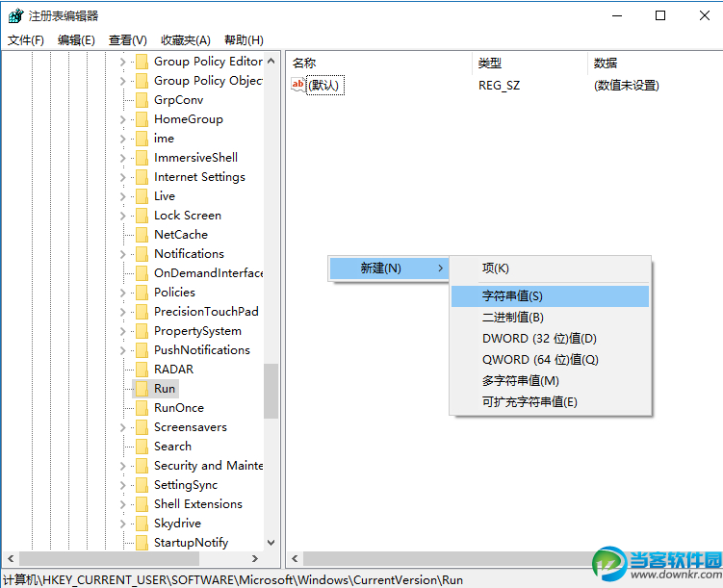
Task: Expand the Group Policy Editor key
Action: [122, 62]
